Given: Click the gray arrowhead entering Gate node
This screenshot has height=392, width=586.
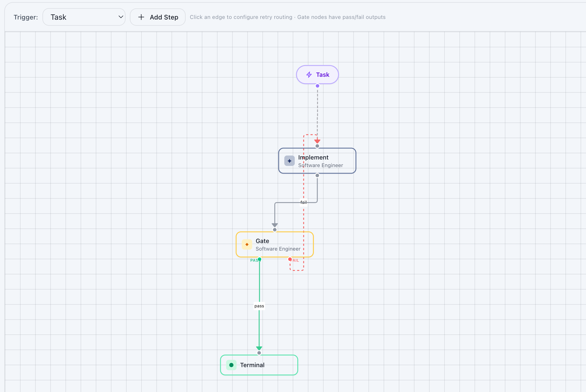Looking at the screenshot, I should [275, 225].
